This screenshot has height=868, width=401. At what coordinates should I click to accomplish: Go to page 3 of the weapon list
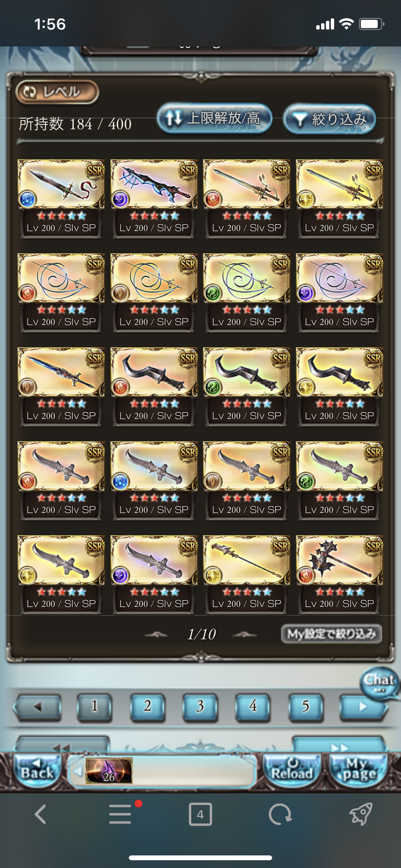pos(200,707)
